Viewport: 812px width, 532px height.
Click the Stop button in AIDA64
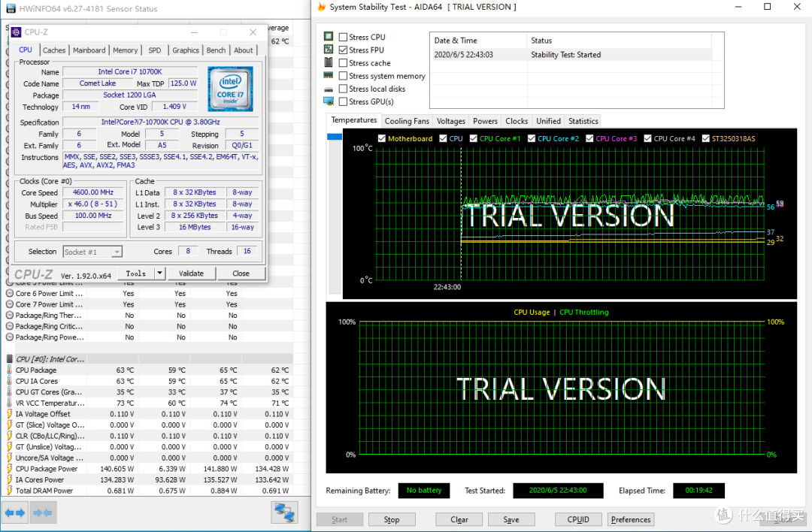click(392, 519)
